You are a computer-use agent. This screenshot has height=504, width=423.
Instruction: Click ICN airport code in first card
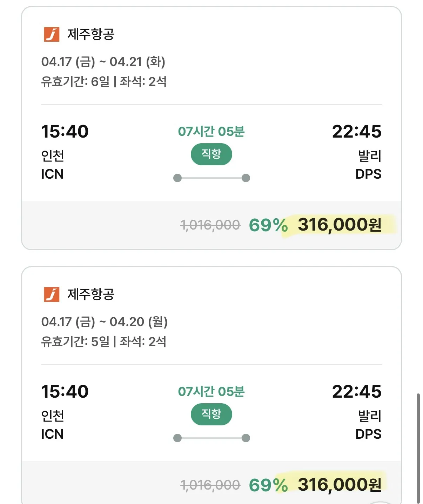click(x=52, y=174)
